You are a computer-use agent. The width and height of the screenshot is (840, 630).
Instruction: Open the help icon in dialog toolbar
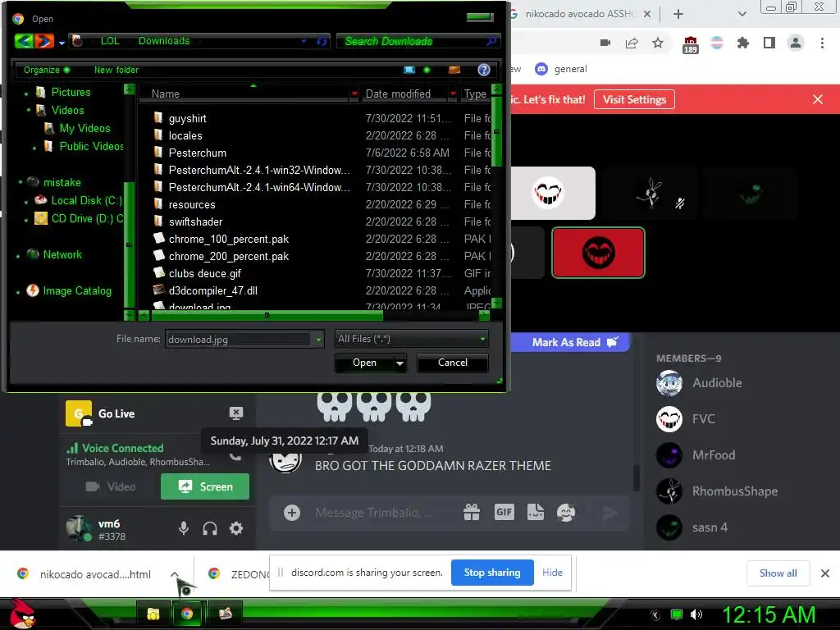(484, 70)
